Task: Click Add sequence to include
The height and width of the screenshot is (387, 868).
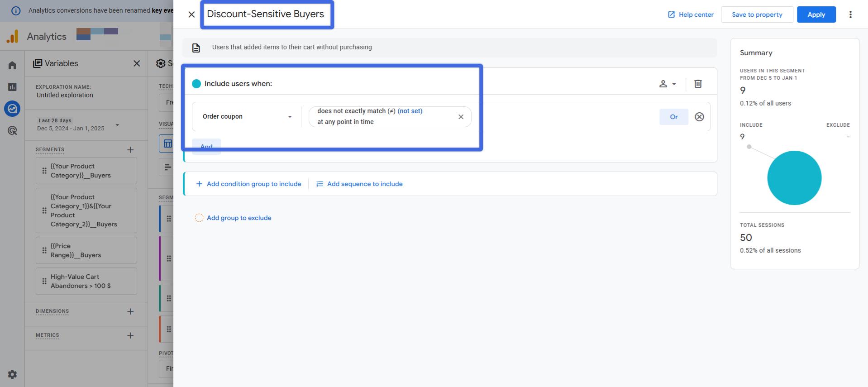Action: click(359, 184)
